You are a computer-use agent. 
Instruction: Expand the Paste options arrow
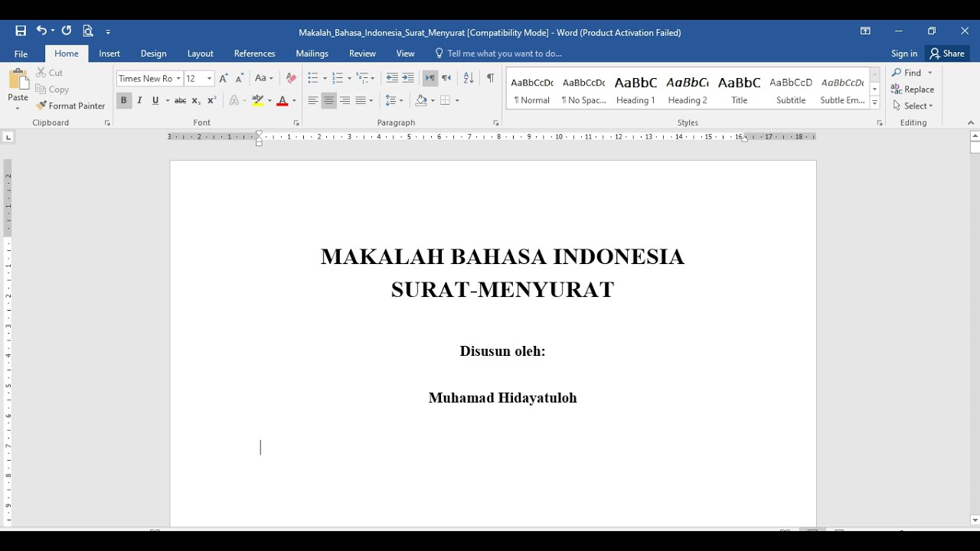pyautogui.click(x=18, y=108)
